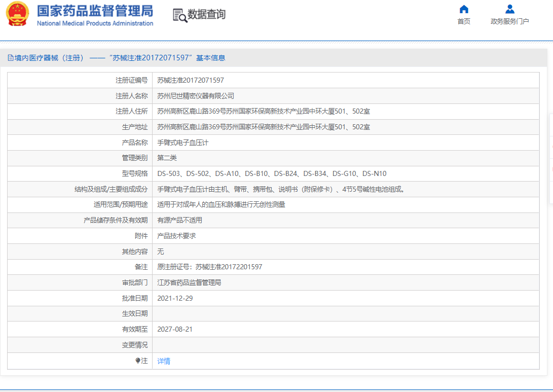
Task: Open the 首页 home icon
Action: click(x=464, y=9)
